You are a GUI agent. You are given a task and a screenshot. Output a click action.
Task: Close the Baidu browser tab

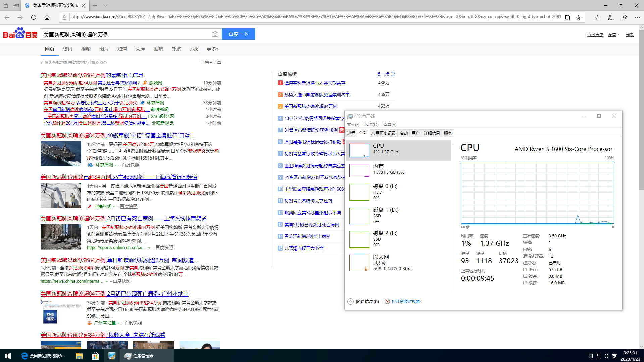(84, 5)
